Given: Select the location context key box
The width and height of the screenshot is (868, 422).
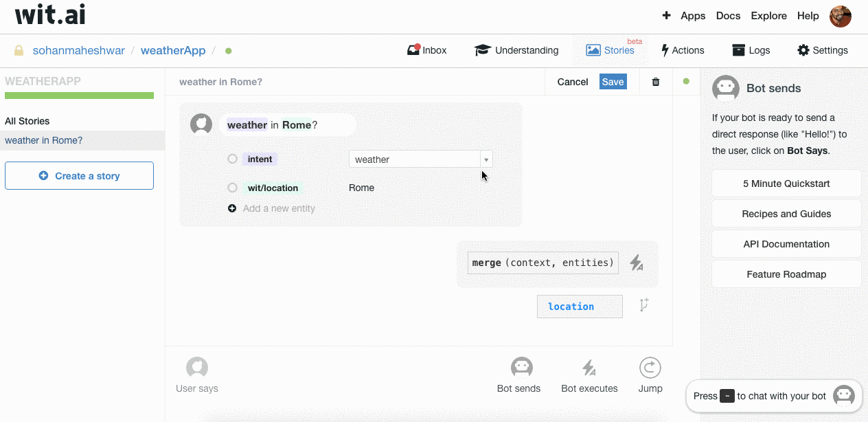Looking at the screenshot, I should (579, 307).
